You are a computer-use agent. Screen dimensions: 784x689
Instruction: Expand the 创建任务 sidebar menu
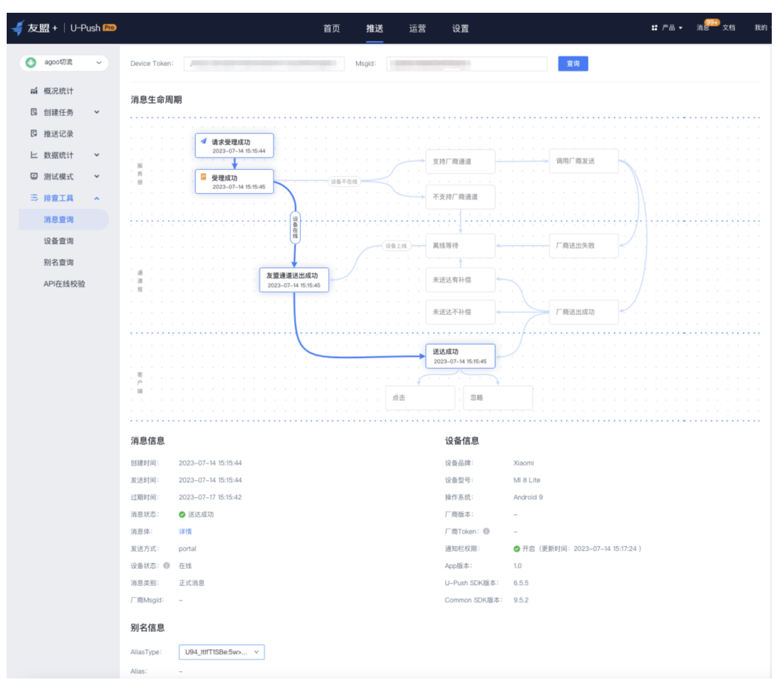(x=97, y=112)
